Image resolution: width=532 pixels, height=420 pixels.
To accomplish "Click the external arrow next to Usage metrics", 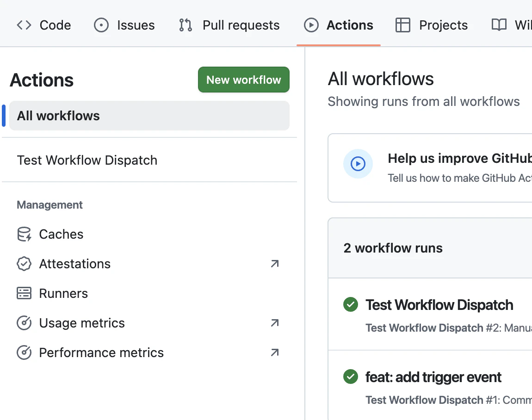I will 275,323.
